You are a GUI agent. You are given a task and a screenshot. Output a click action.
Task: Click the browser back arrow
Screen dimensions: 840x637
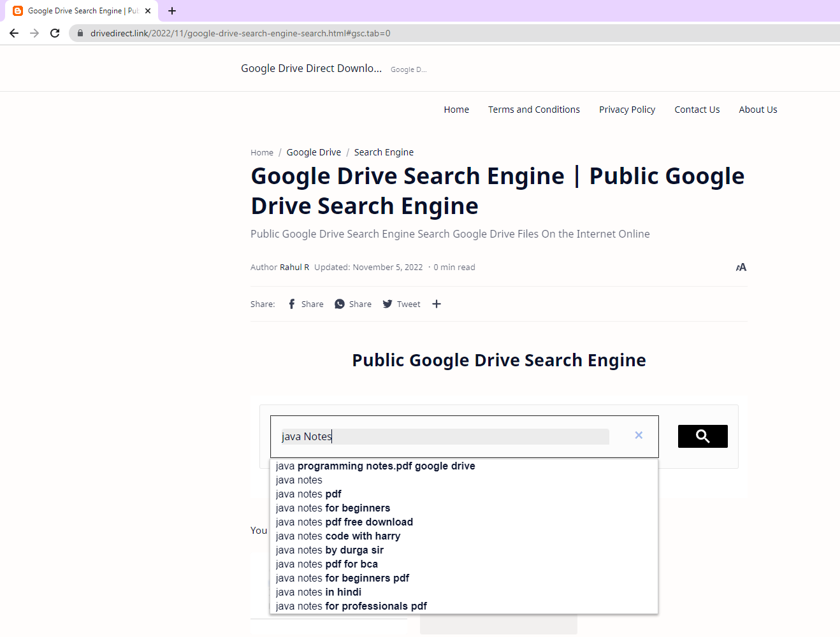point(14,33)
